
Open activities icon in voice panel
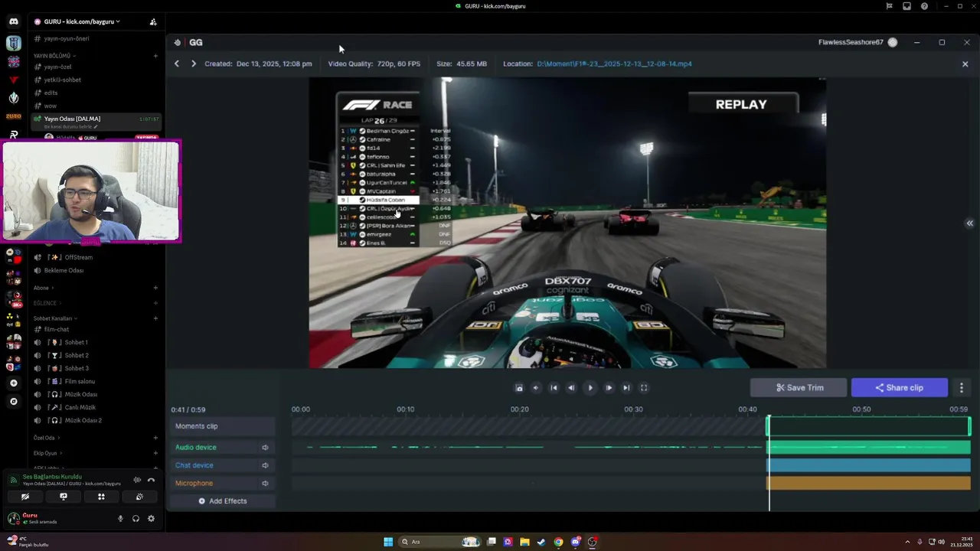101,497
